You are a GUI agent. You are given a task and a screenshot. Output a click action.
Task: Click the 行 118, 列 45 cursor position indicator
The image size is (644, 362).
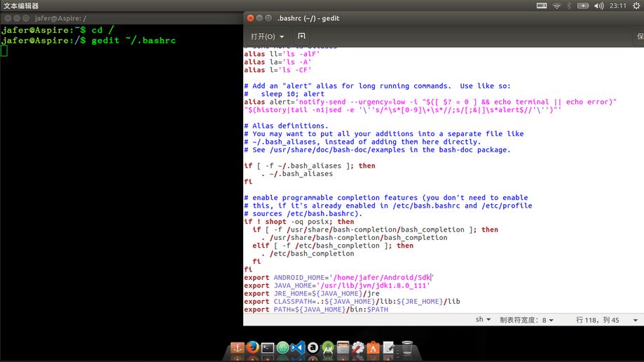(x=597, y=320)
